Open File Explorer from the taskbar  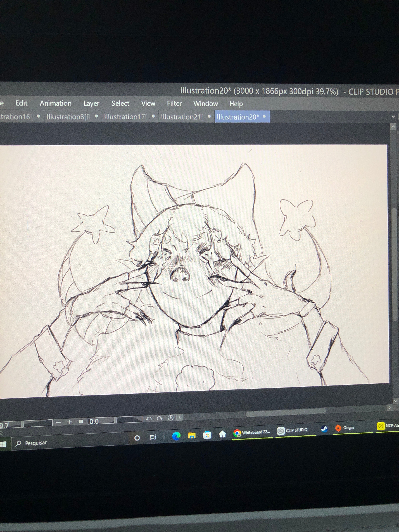(x=192, y=435)
